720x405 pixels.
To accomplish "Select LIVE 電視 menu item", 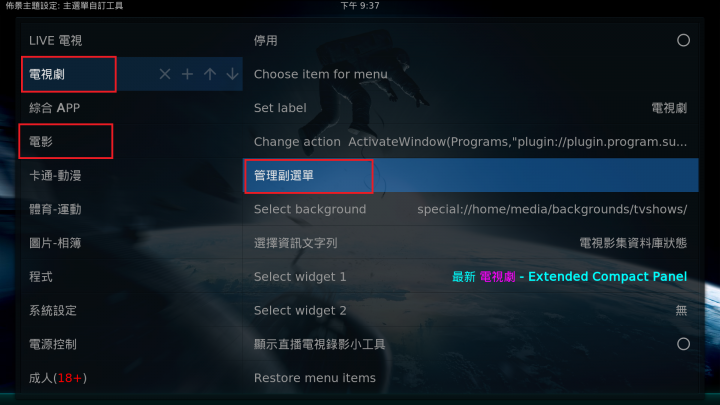I will click(132, 40).
